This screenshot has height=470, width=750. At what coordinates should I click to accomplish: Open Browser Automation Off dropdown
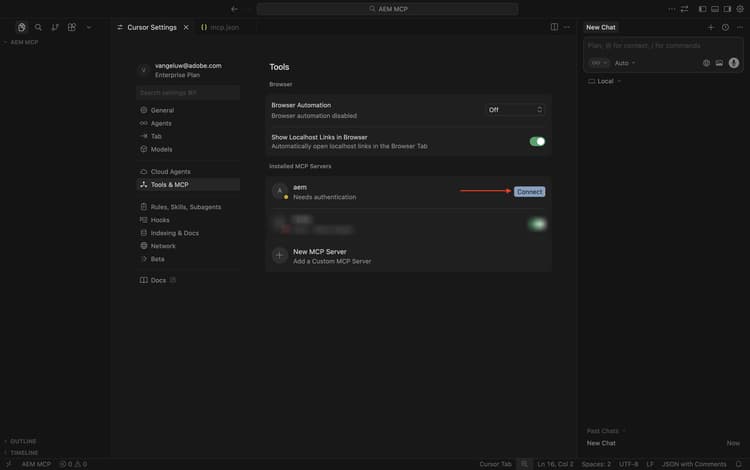[x=515, y=110]
